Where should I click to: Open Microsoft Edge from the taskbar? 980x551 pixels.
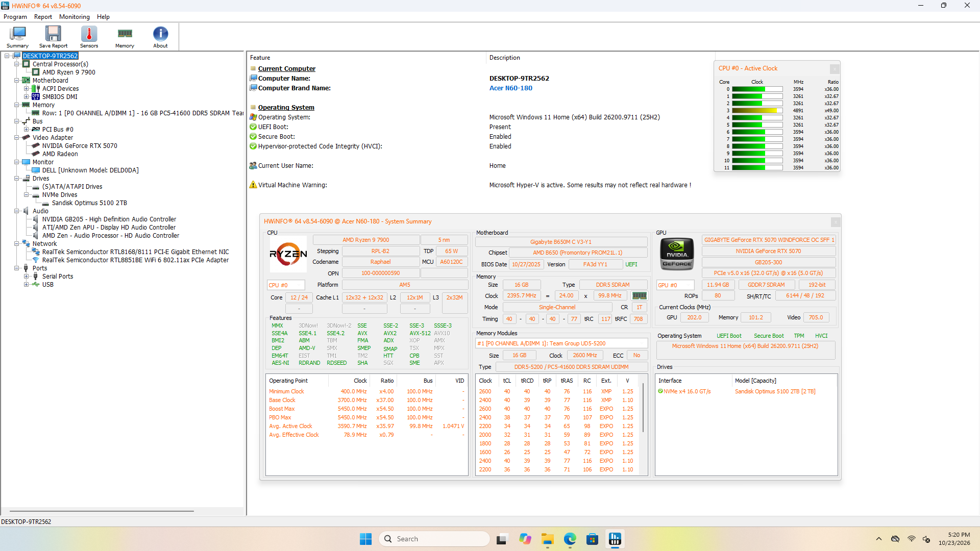point(570,539)
